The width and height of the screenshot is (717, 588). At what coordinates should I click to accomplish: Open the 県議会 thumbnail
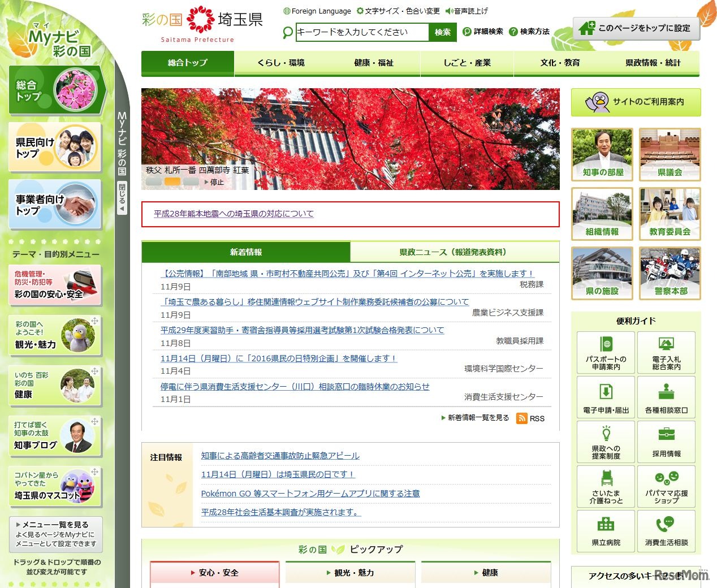tap(670, 154)
